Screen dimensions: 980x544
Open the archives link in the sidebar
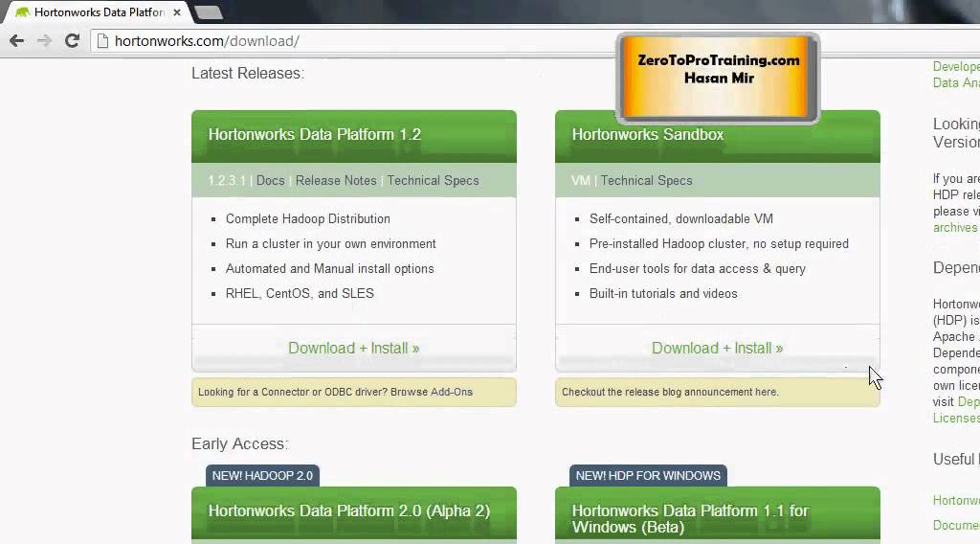955,228
